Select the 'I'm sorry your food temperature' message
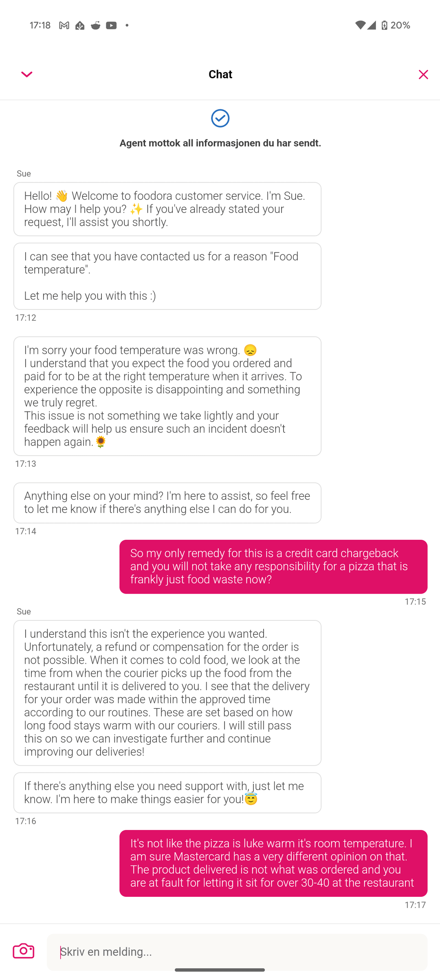 [x=167, y=396]
